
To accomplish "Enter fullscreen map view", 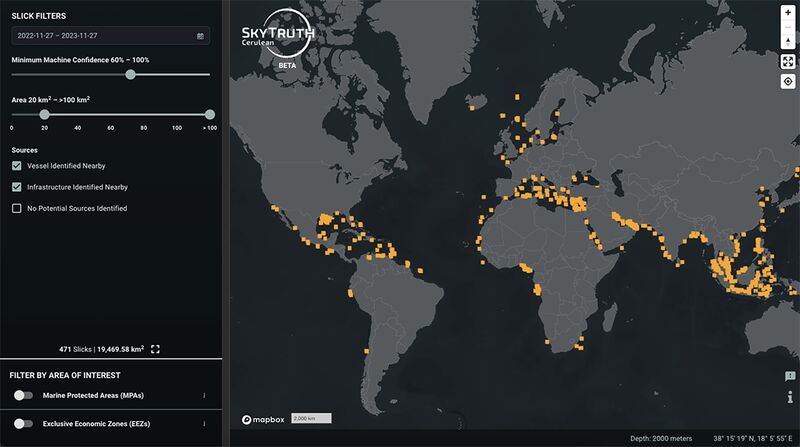I will 788,61.
